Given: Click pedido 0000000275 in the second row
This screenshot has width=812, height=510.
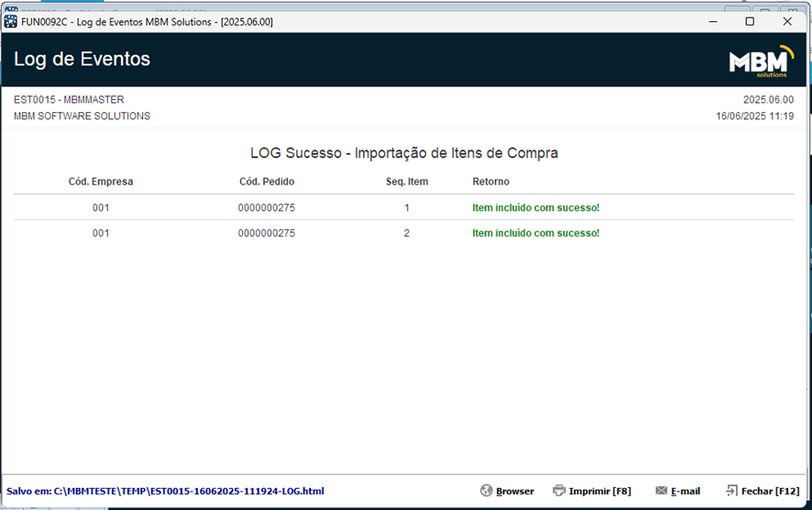Looking at the screenshot, I should [x=267, y=233].
